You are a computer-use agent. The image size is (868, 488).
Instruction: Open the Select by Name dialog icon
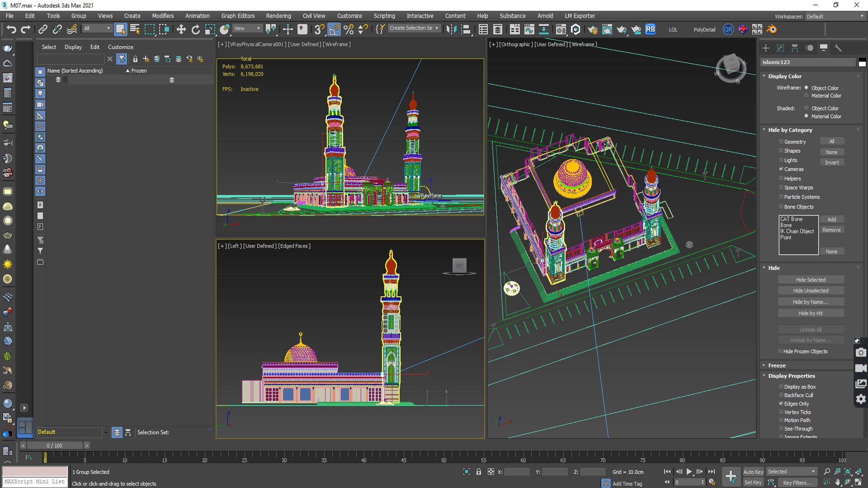click(135, 29)
